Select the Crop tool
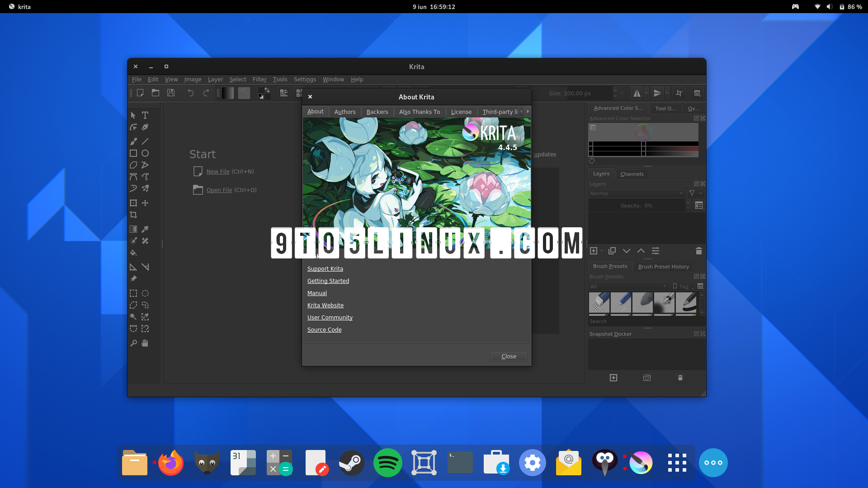Image resolution: width=868 pixels, height=488 pixels. click(x=133, y=215)
